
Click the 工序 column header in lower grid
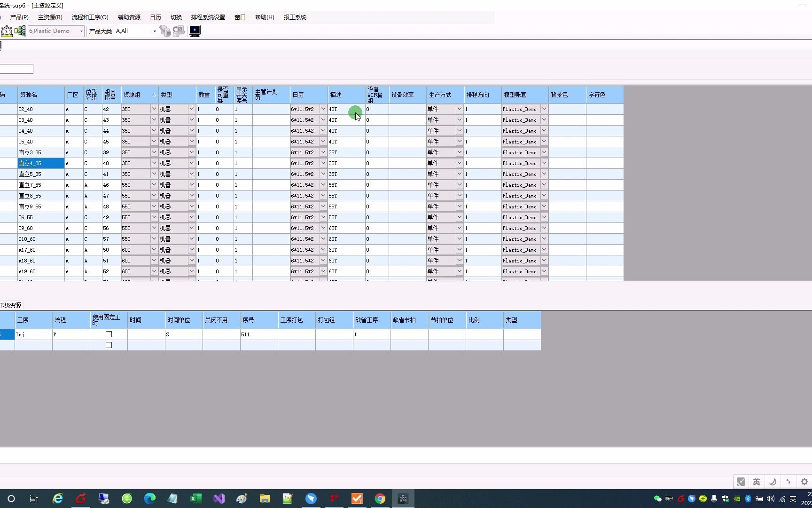pos(33,320)
